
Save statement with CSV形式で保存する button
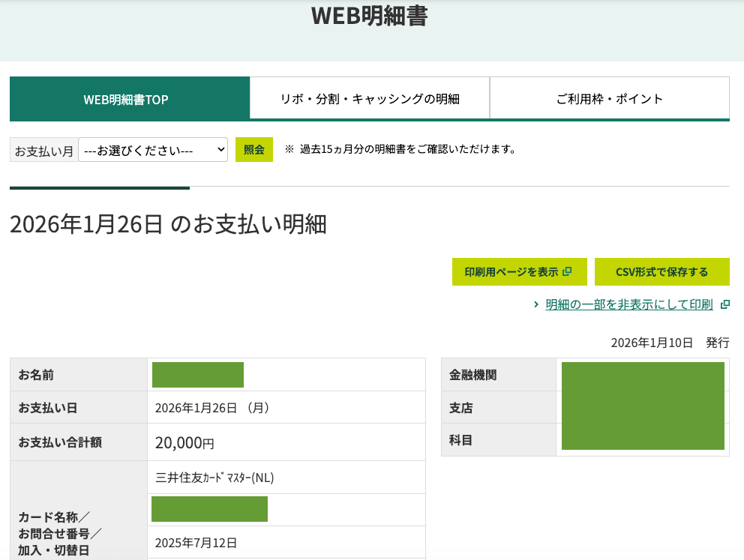click(661, 272)
